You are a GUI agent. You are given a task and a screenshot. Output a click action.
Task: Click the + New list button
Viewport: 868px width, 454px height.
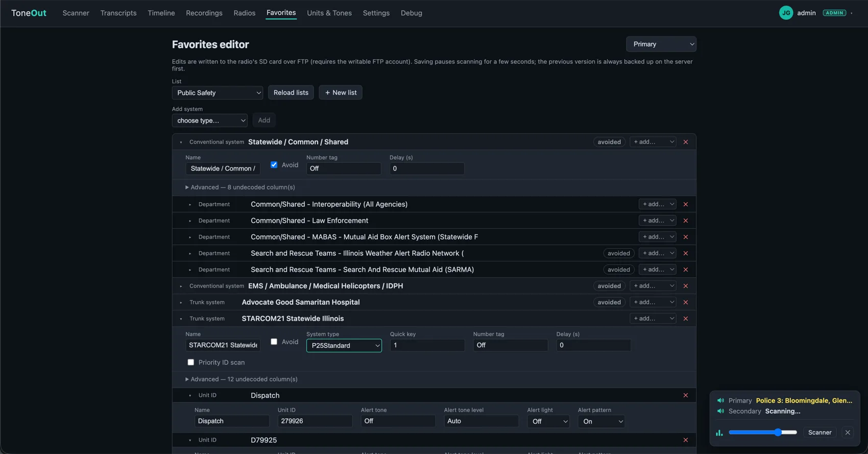(x=341, y=92)
